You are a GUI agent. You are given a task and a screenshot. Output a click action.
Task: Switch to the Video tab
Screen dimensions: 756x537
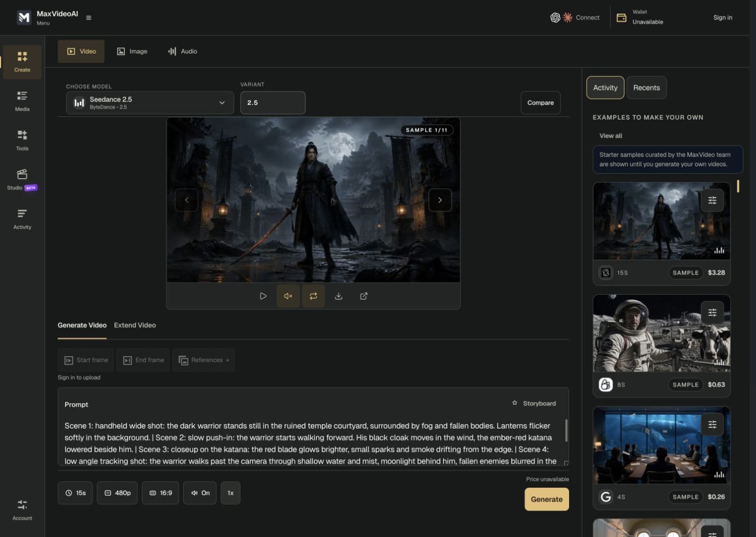[x=81, y=51]
